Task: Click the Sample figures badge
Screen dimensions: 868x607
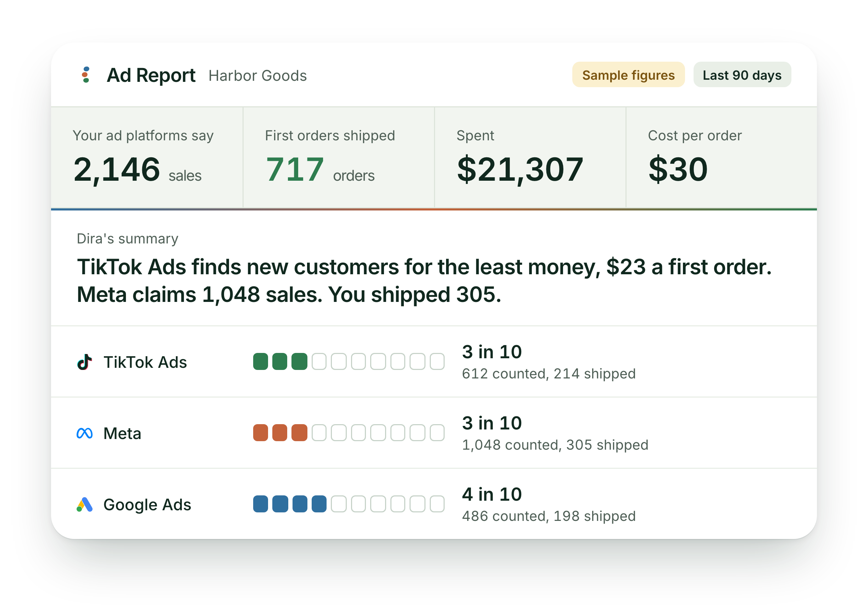Action: [x=628, y=75]
